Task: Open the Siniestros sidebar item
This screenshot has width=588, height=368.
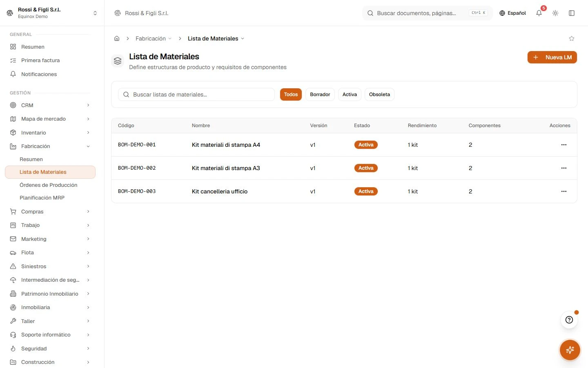Action: coord(50,266)
